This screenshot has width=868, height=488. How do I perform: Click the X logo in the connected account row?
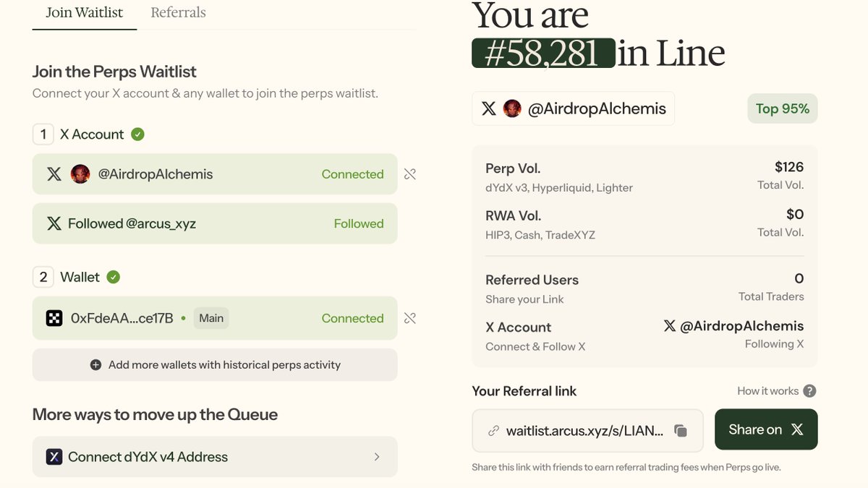(54, 174)
